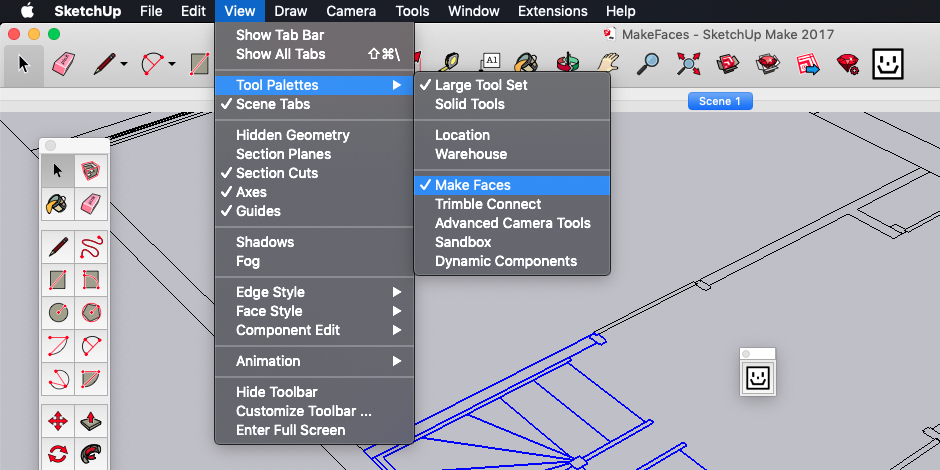Viewport: 940px width, 470px height.
Task: Expand Animation submenu
Action: coord(314,361)
